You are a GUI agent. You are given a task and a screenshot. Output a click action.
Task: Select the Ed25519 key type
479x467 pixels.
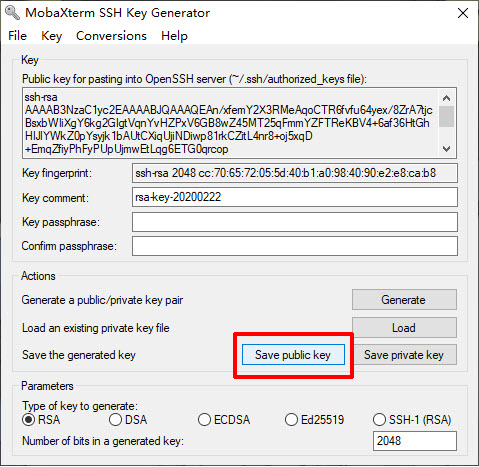[x=315, y=420]
